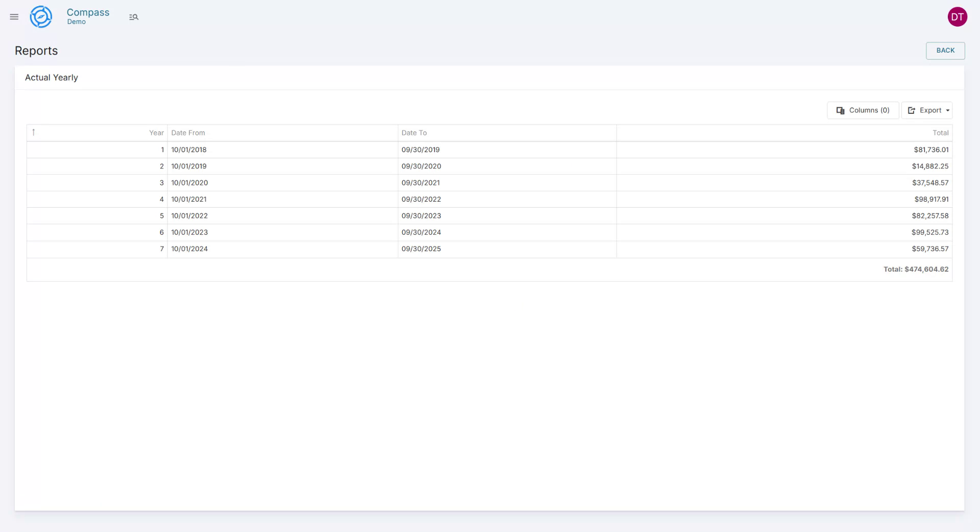
Task: Click the Compass logo
Action: pyautogui.click(x=41, y=16)
